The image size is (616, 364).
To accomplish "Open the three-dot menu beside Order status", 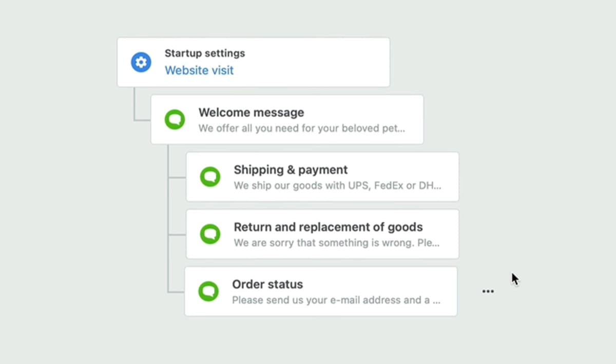I will (x=488, y=292).
